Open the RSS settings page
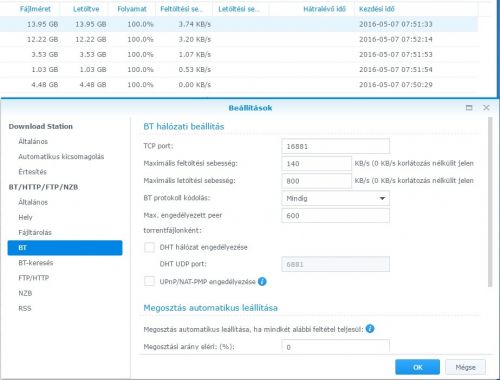This screenshot has width=500, height=380. (25, 308)
